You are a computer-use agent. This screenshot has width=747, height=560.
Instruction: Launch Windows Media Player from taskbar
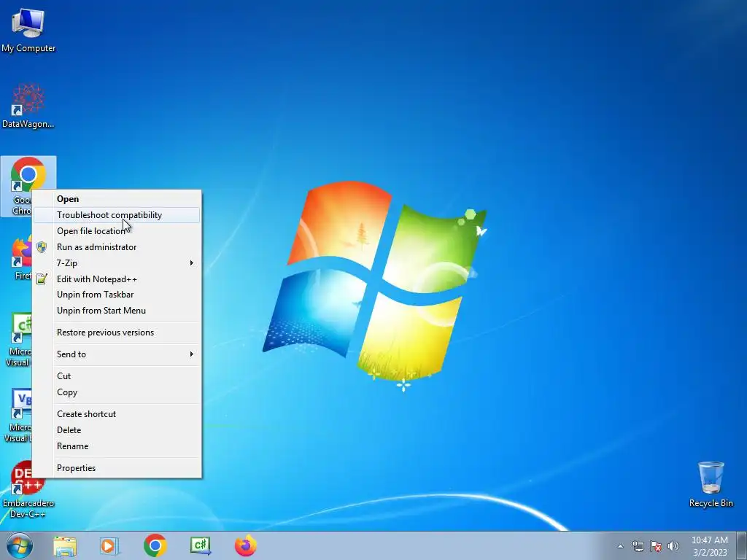point(109,545)
